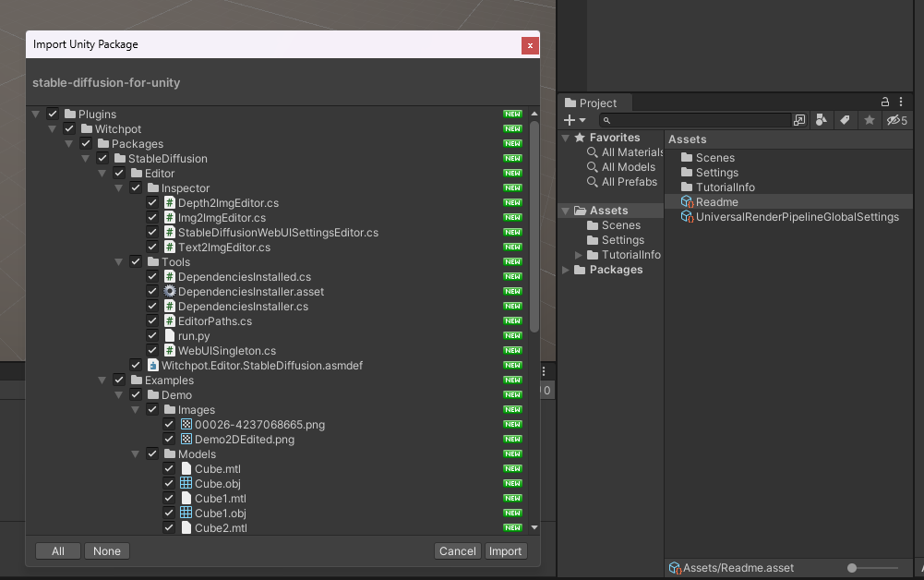This screenshot has width=924, height=580.
Task: Open the Project panel three-dot options menu
Action: click(900, 102)
